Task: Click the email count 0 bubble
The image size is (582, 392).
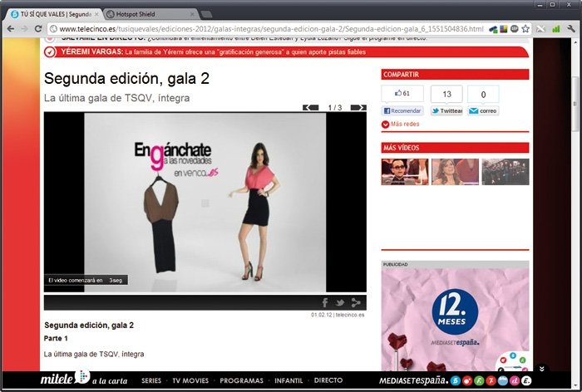Action: (x=483, y=94)
